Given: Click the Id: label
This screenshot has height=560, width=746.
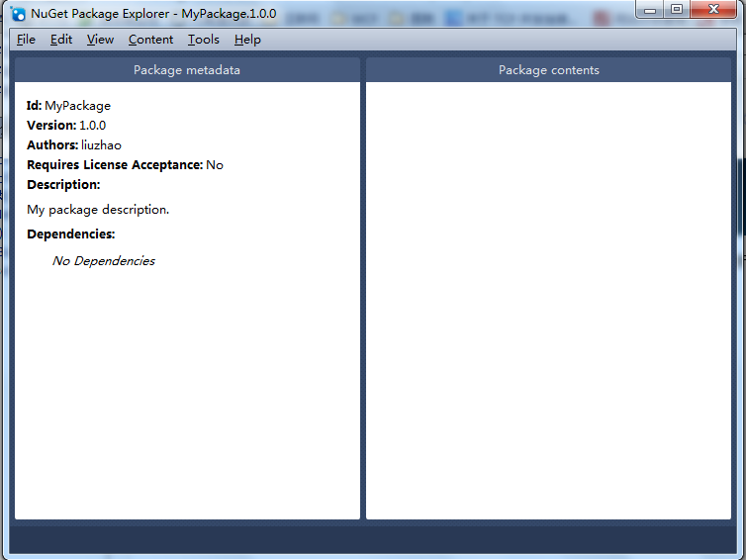Looking at the screenshot, I should pos(35,106).
